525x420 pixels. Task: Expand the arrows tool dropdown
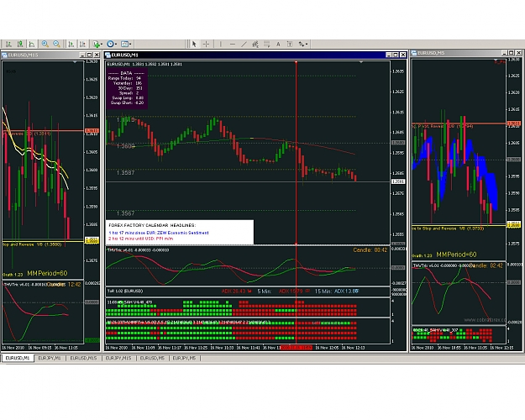click(x=307, y=45)
